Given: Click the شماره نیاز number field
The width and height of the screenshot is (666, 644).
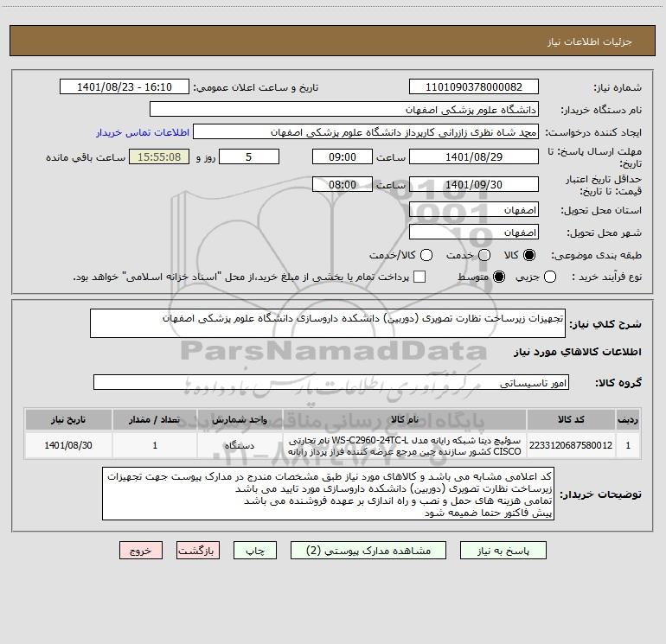Looking at the screenshot, I should tap(474, 86).
